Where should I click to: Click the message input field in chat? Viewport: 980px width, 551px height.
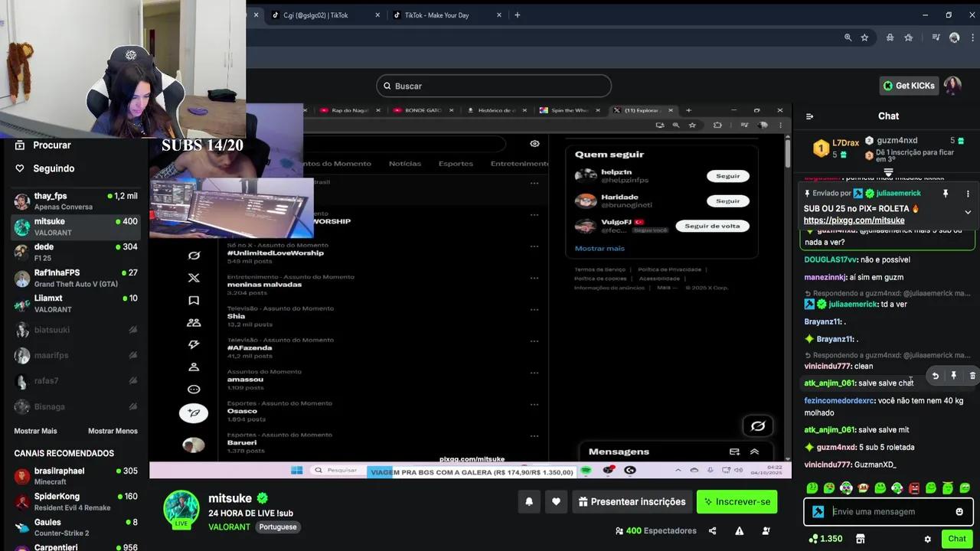tap(888, 512)
